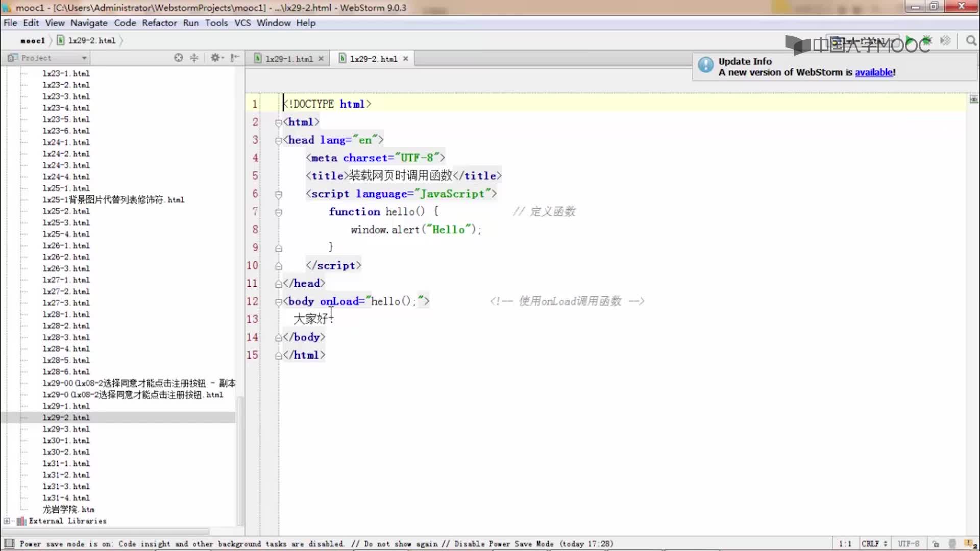
Task: Select the 1x29-2.html editor tab
Action: [x=373, y=59]
